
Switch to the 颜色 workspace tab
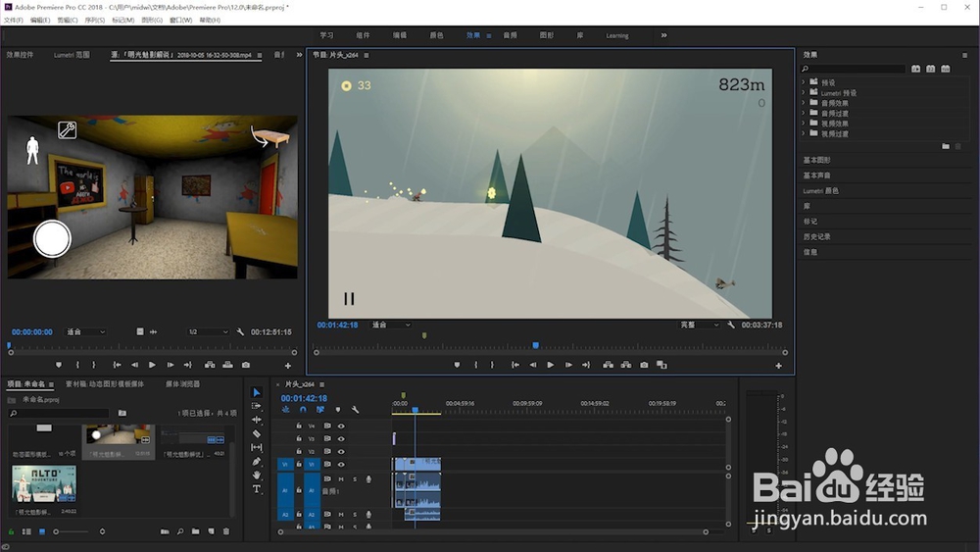click(x=436, y=35)
